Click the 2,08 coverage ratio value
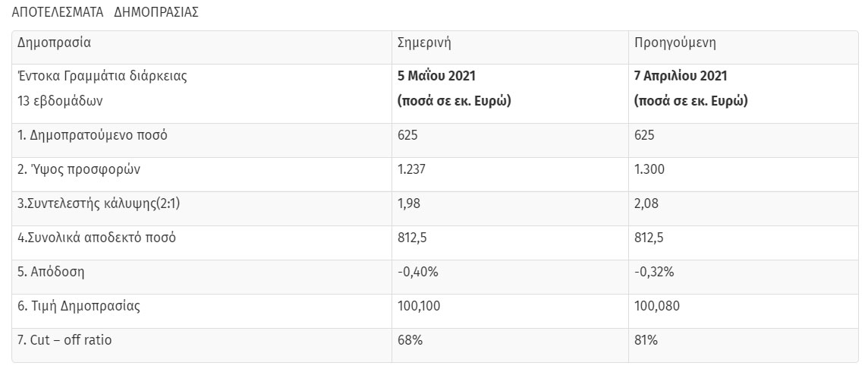The height and width of the screenshot is (372, 868). (x=646, y=203)
